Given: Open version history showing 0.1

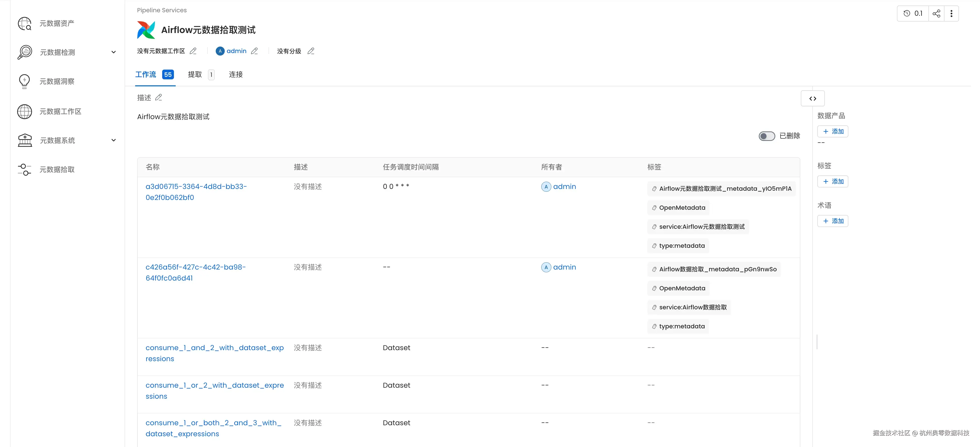Looking at the screenshot, I should click(x=913, y=13).
